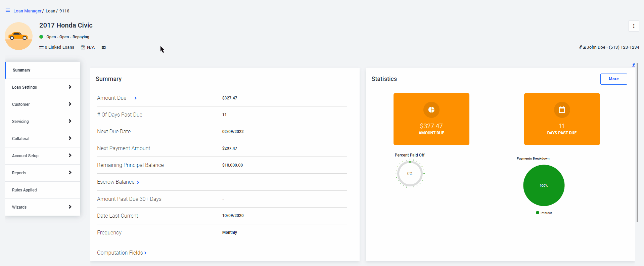Click the N/A date text in header
This screenshot has width=644, height=266.
[91, 47]
